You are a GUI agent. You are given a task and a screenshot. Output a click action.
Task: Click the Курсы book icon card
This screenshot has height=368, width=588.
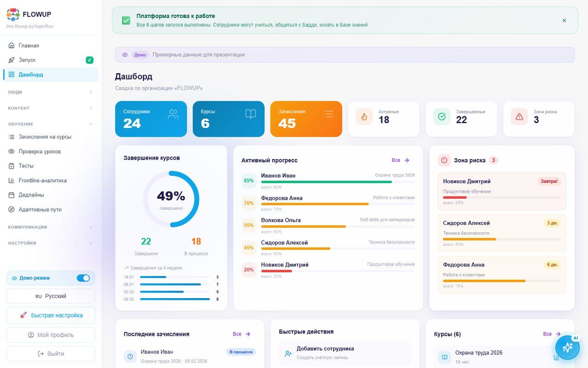click(228, 119)
